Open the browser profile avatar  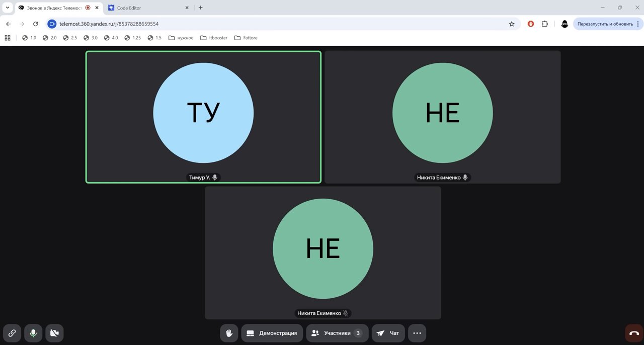(x=565, y=24)
